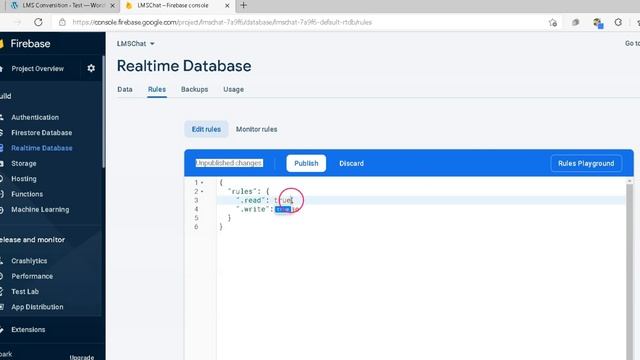Add page to favorites star icon
The height and width of the screenshot is (360, 640).
553,22
